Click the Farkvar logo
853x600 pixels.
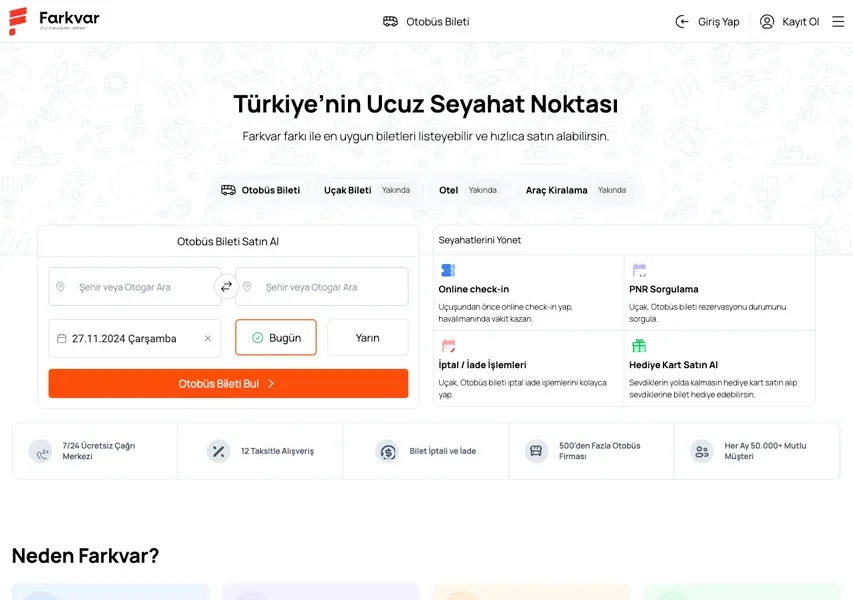(x=54, y=21)
